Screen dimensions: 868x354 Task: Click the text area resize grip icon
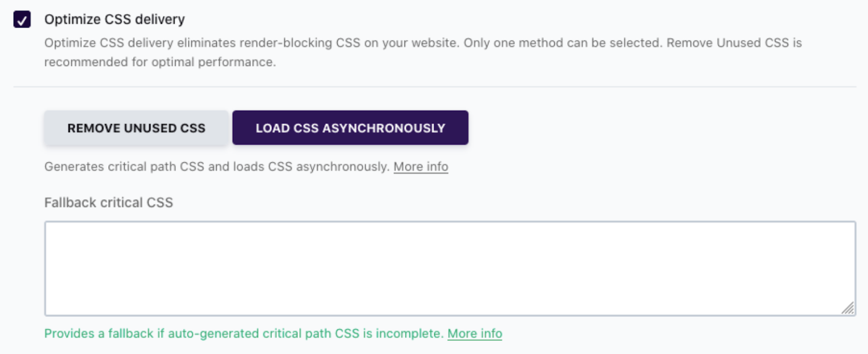pyautogui.click(x=848, y=308)
